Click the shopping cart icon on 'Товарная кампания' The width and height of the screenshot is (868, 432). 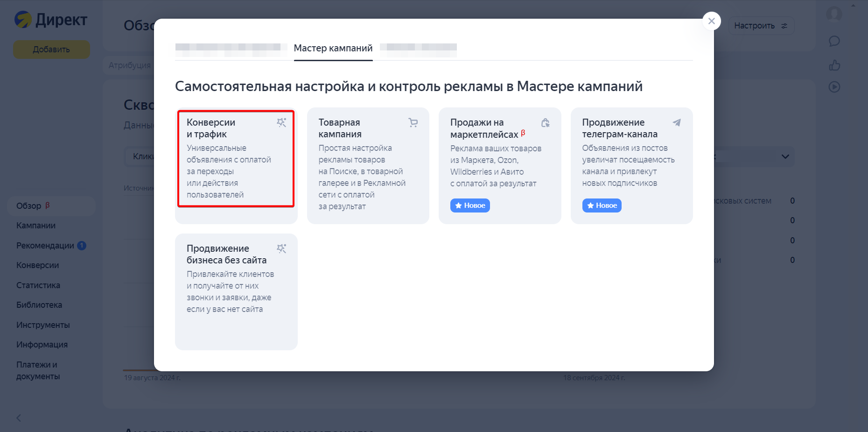[x=413, y=122]
